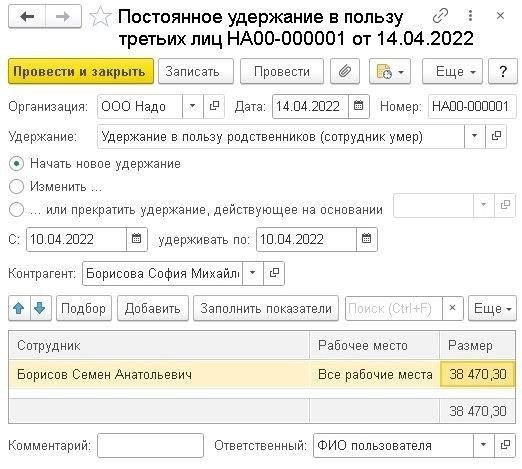This screenshot has height=469, width=522.
Task: Copy link to document via chain icon
Action: tap(440, 16)
